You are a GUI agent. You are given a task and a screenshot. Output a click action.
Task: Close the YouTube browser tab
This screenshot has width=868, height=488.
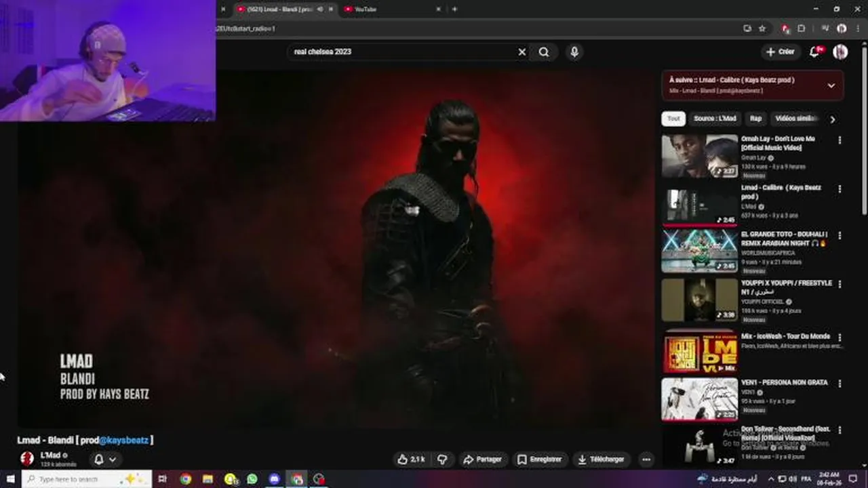click(x=438, y=9)
